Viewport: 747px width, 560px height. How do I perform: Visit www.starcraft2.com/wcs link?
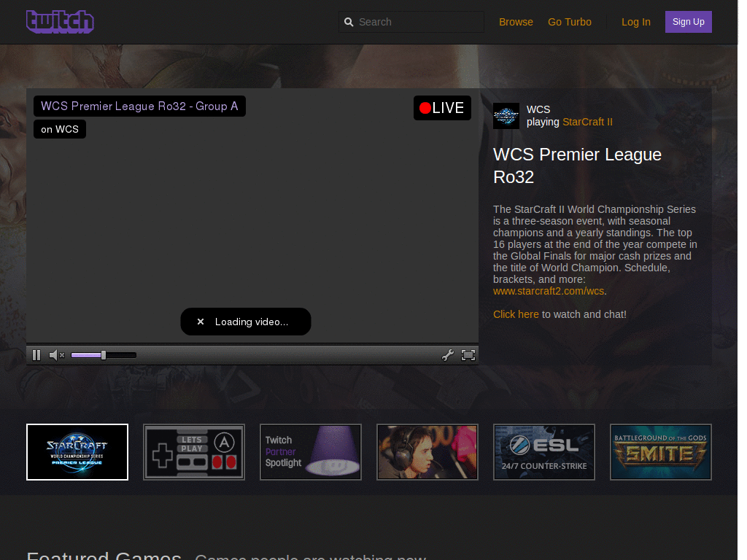pyautogui.click(x=549, y=291)
